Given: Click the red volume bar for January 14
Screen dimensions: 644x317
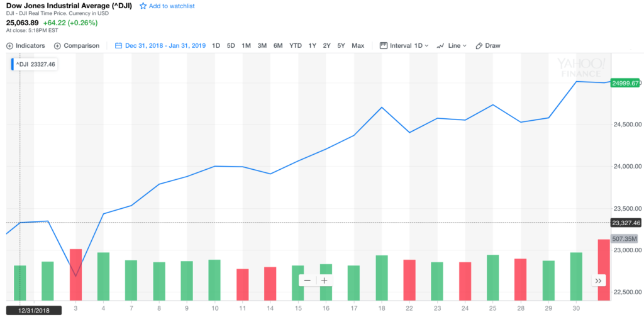Looking at the screenshot, I should pyautogui.click(x=270, y=284).
